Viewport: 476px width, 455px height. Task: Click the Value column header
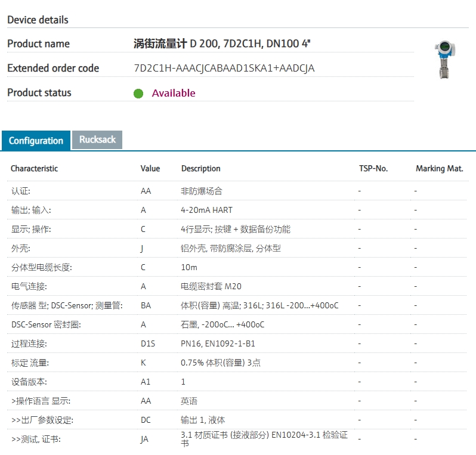pyautogui.click(x=150, y=169)
